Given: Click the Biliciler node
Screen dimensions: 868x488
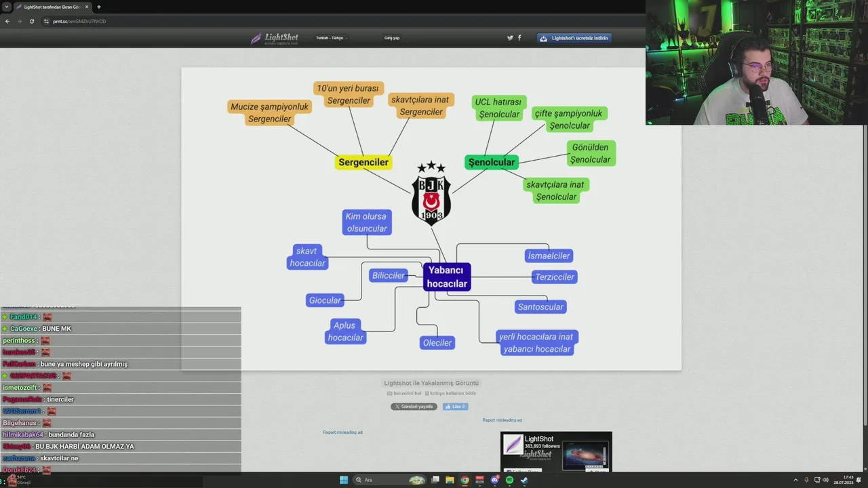Looking at the screenshot, I should coord(389,275).
